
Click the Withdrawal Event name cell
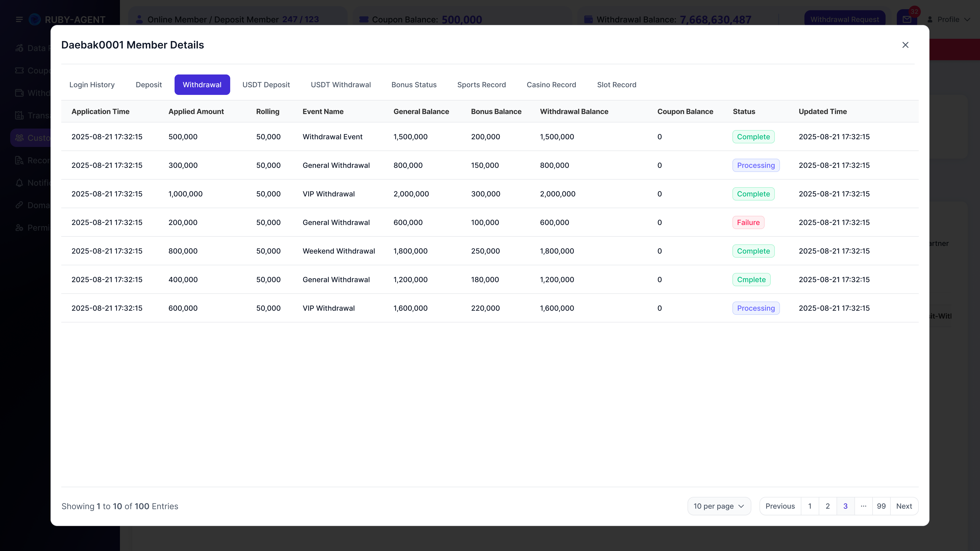(333, 136)
